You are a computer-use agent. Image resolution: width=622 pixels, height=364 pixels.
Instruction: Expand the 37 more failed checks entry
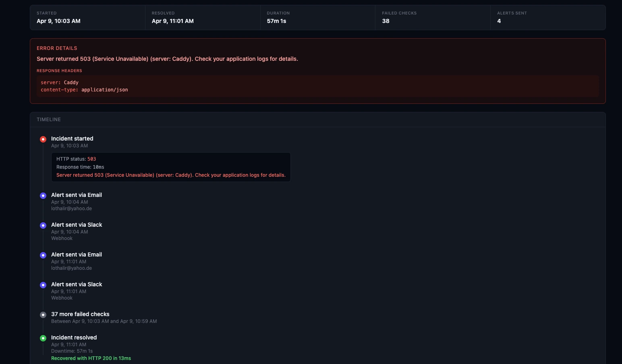coord(80,314)
